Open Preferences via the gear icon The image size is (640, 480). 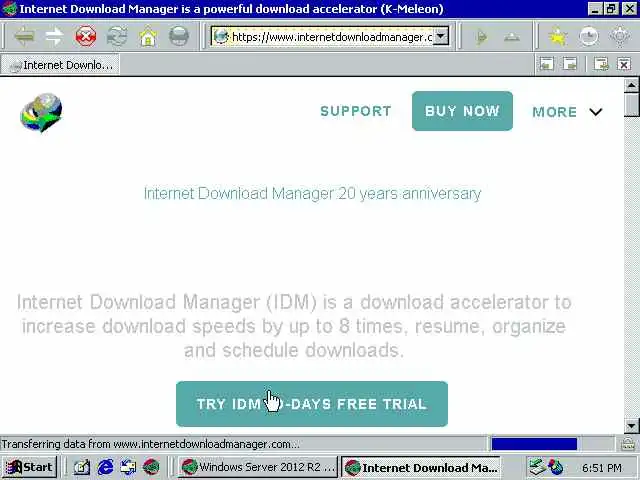click(620, 37)
